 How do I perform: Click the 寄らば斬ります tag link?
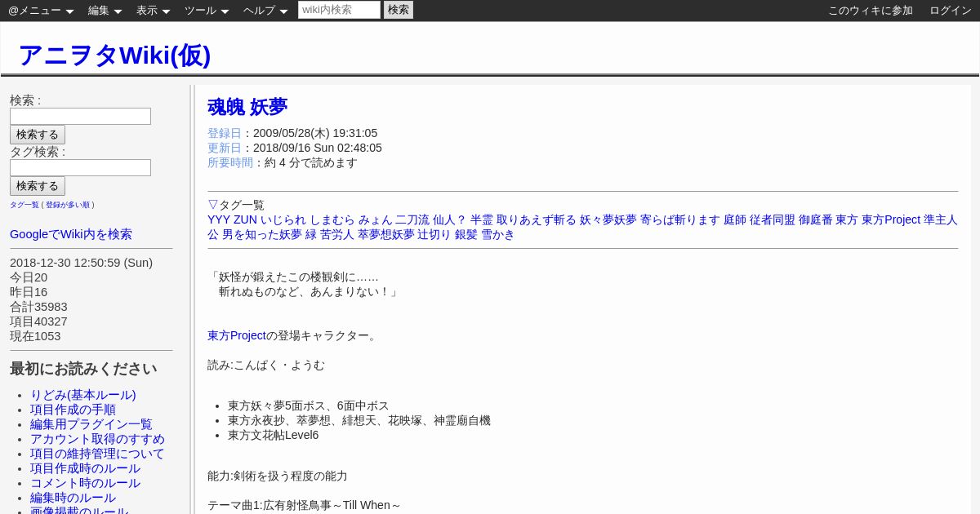pos(680,219)
